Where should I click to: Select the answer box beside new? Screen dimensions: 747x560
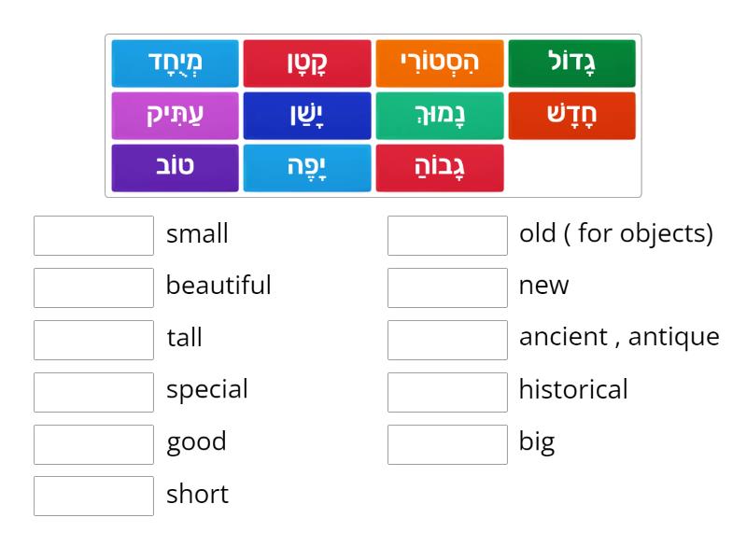(x=447, y=287)
